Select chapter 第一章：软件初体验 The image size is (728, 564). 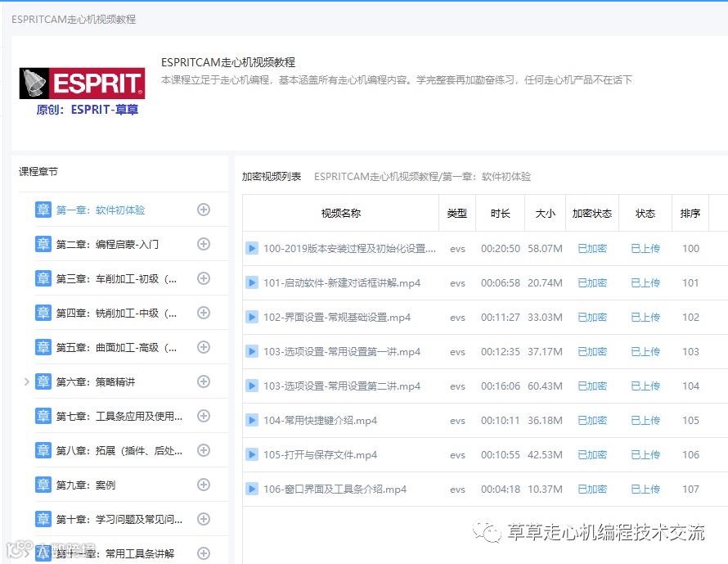point(101,210)
